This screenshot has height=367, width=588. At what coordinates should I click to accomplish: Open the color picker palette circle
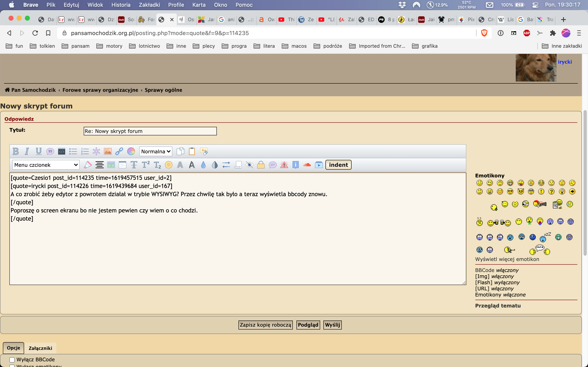131,151
